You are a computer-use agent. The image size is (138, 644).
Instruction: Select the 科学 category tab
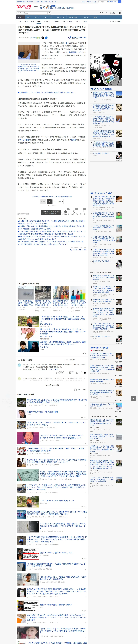click(x=71, y=21)
